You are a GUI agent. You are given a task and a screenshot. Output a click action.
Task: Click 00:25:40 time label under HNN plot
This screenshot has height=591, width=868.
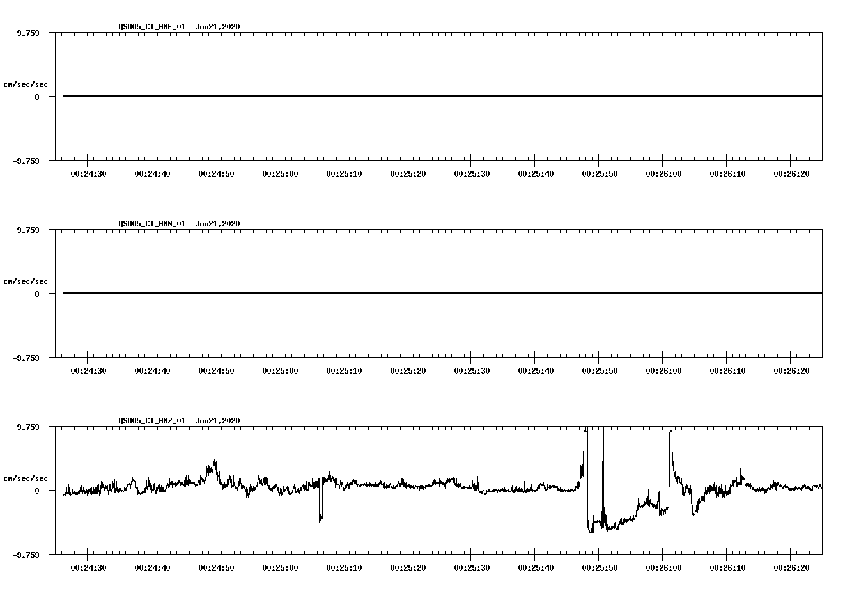[536, 371]
